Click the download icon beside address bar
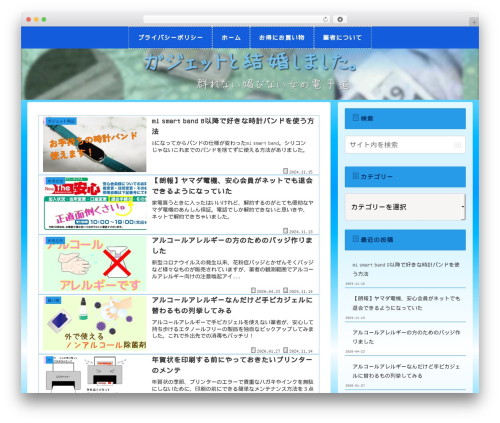This screenshot has height=423, width=500. click(x=340, y=19)
